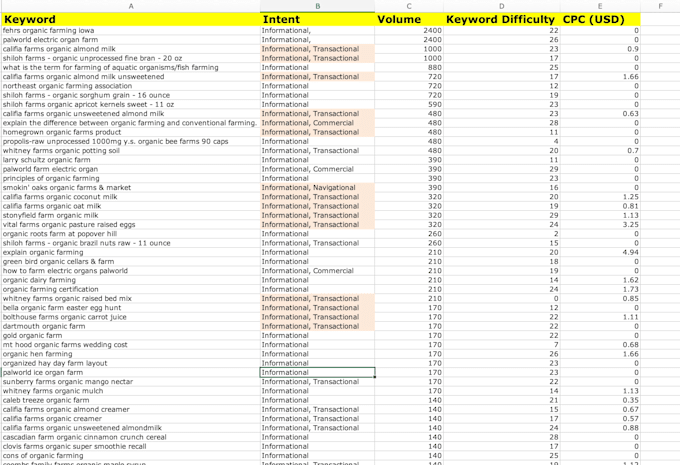Select cell 'cons of organic farming'
Screen dimensions: 680x465
click(x=131, y=456)
